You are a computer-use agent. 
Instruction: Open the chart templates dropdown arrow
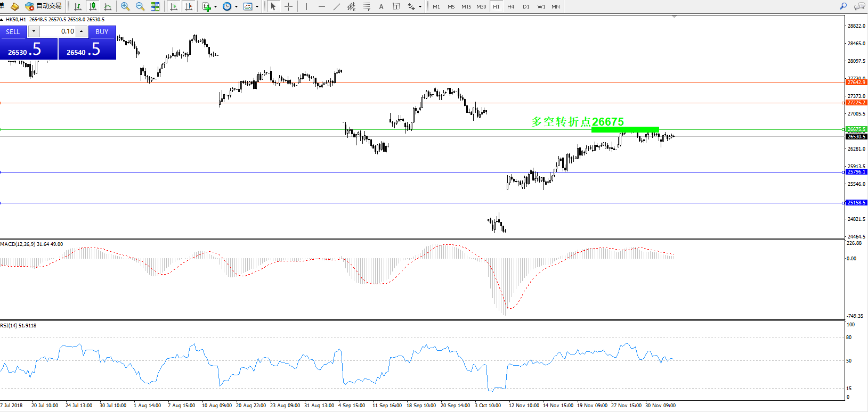257,7
